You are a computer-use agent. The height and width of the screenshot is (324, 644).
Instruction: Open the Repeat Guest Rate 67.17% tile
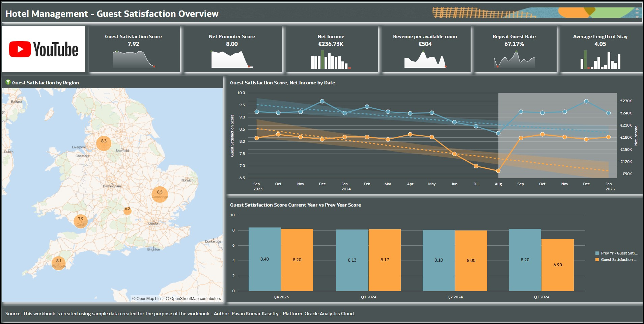[515, 49]
